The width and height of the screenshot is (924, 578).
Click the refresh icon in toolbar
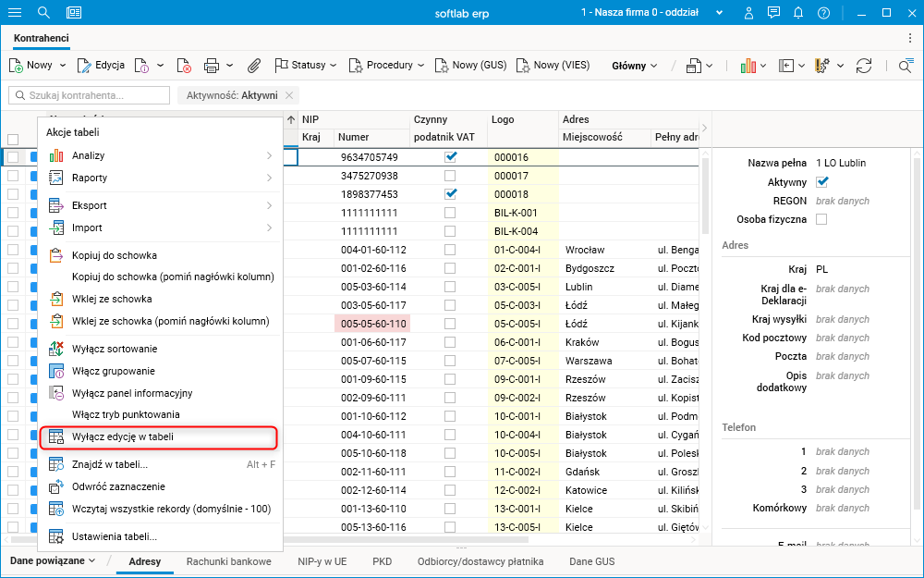864,66
